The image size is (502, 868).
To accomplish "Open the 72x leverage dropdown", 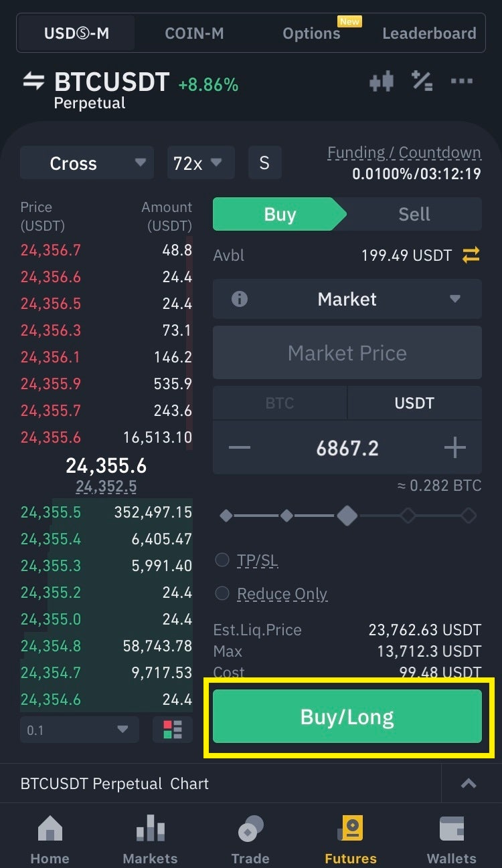I will coord(200,163).
